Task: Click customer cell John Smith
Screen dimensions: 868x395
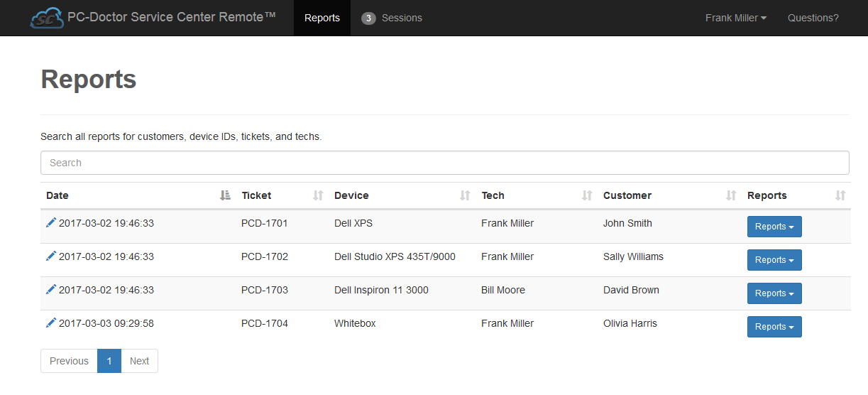Action: pos(627,223)
